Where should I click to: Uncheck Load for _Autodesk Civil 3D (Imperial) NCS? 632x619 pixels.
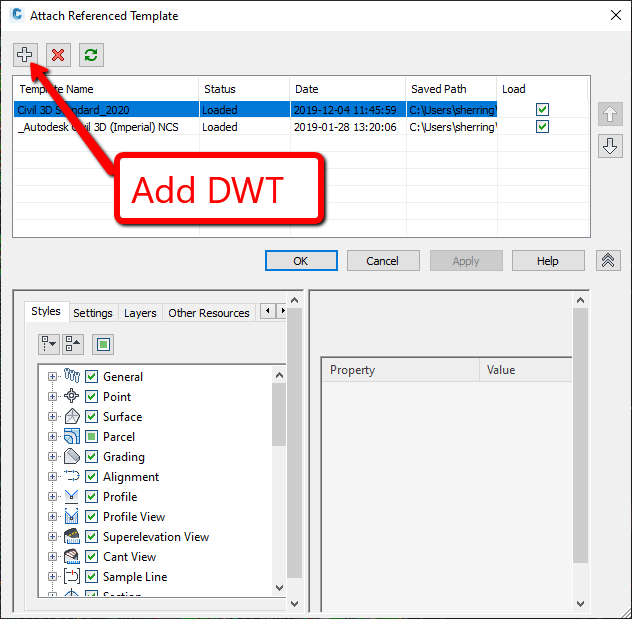(x=542, y=127)
